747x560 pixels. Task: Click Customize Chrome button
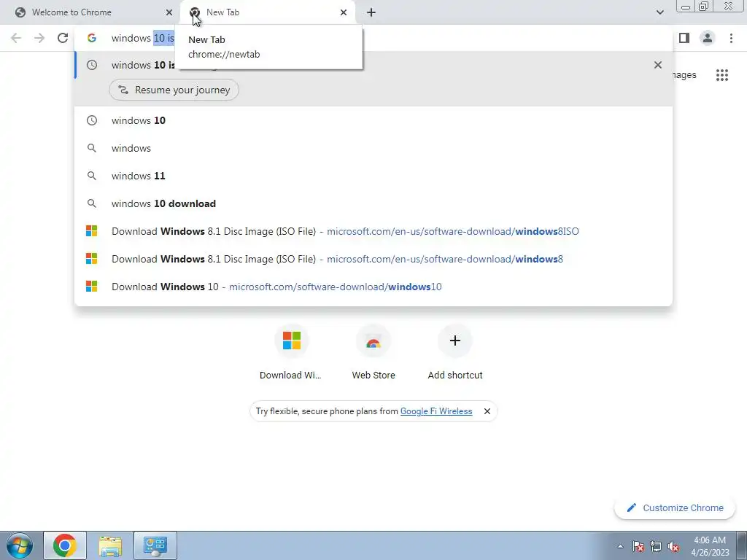pyautogui.click(x=676, y=507)
